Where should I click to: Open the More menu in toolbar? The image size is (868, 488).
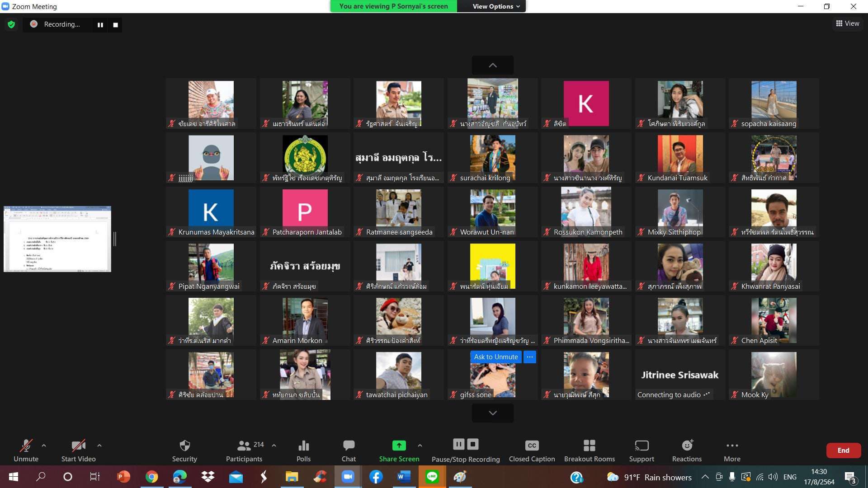(732, 446)
